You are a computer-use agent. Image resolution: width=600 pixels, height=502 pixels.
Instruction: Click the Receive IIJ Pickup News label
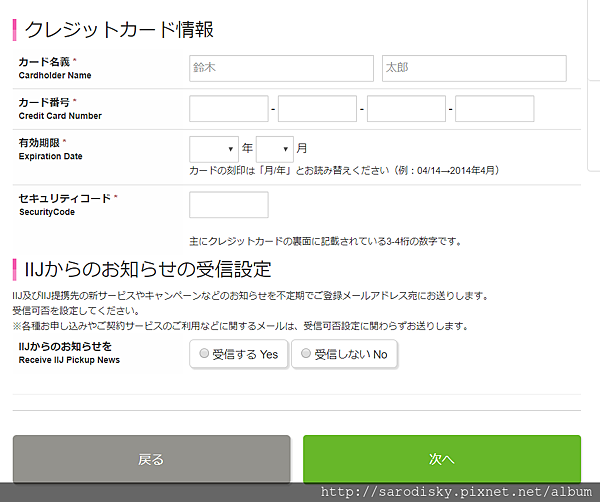click(69, 360)
